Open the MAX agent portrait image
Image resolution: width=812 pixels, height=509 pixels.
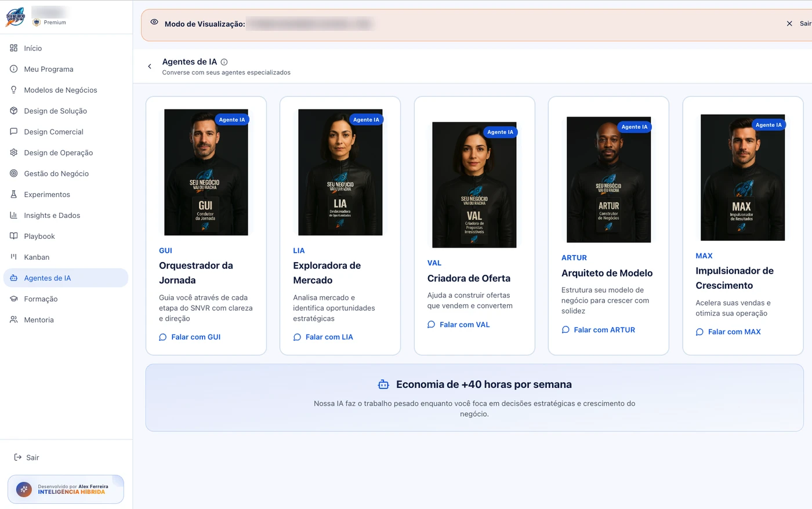(742, 177)
